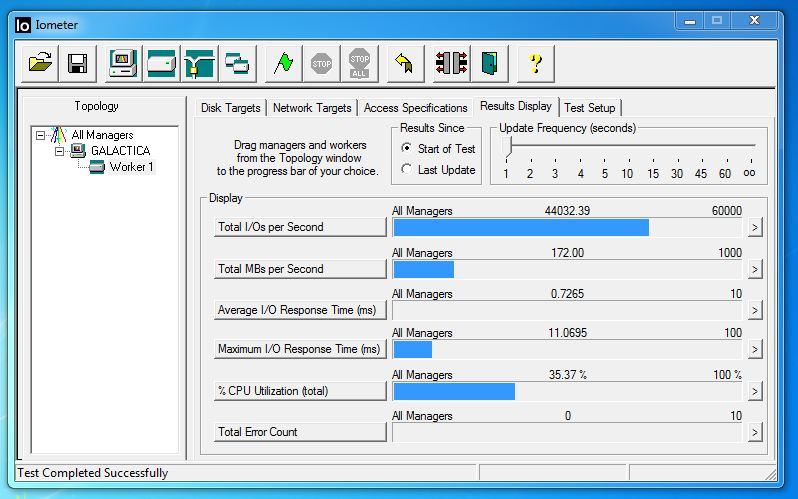
Task: Select Worker 1 in topology tree
Action: (131, 167)
